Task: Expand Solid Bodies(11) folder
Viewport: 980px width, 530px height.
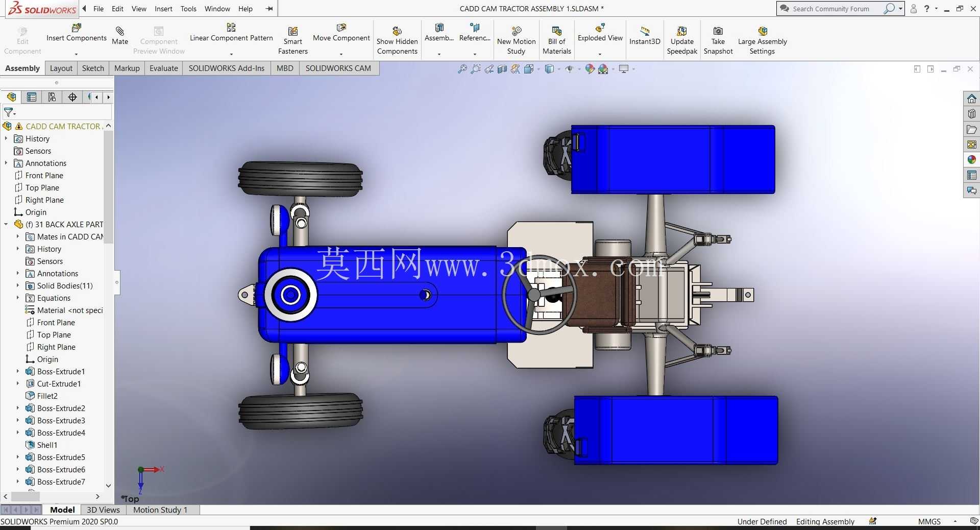Action: (17, 286)
